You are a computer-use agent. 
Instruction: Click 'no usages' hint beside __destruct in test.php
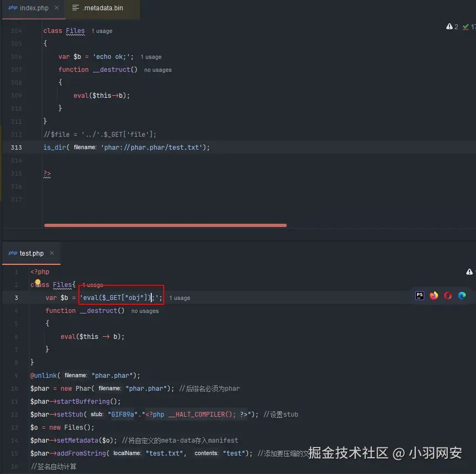[x=145, y=311]
